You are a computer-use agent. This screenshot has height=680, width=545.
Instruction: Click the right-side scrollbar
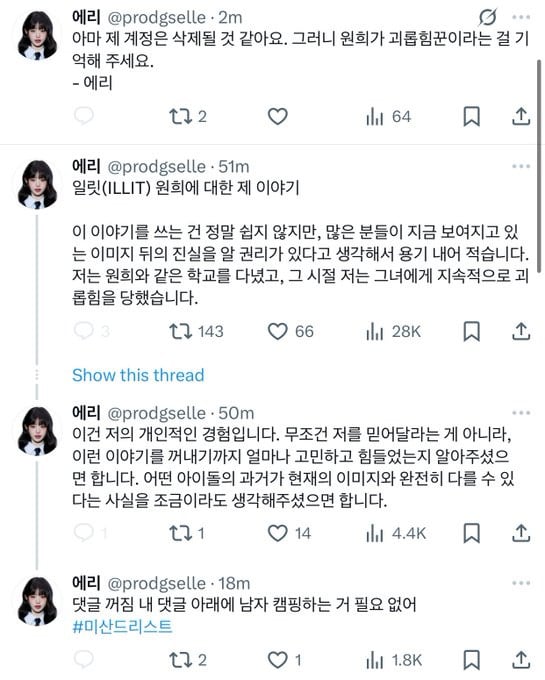pos(539,167)
